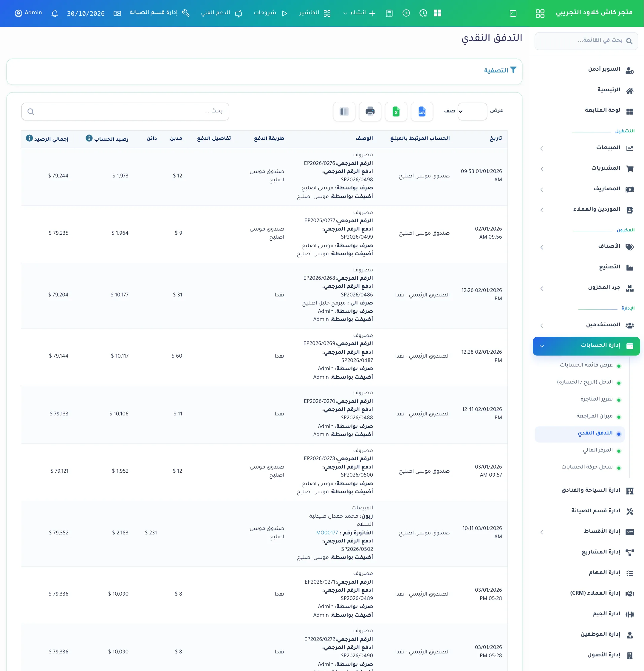Click إدارة قسم الصيانة in top bar
Viewport: 644px width, 671px height.
160,13
